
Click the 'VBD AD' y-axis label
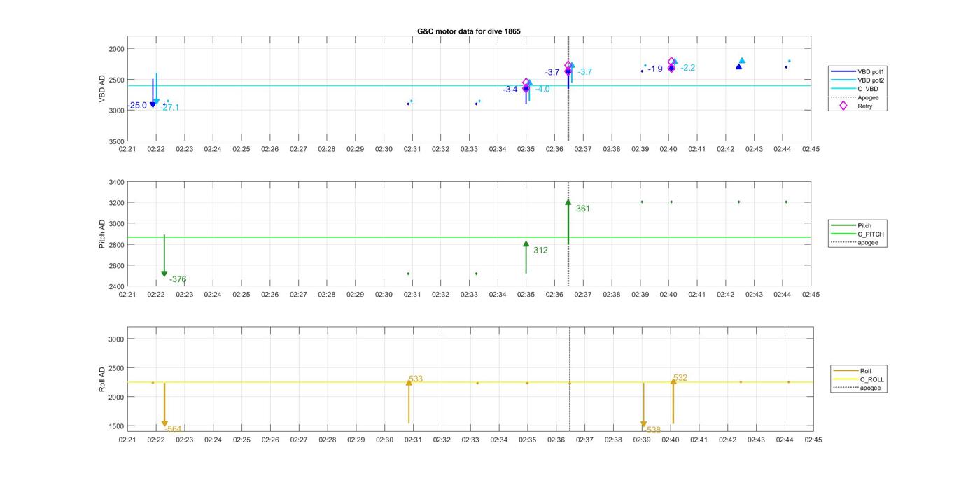tap(102, 90)
